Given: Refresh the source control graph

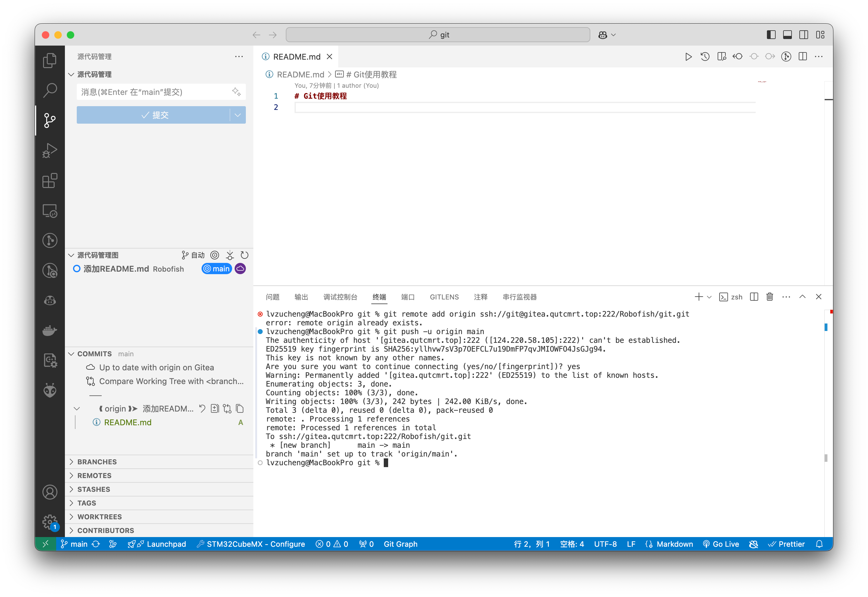Looking at the screenshot, I should click(x=245, y=255).
